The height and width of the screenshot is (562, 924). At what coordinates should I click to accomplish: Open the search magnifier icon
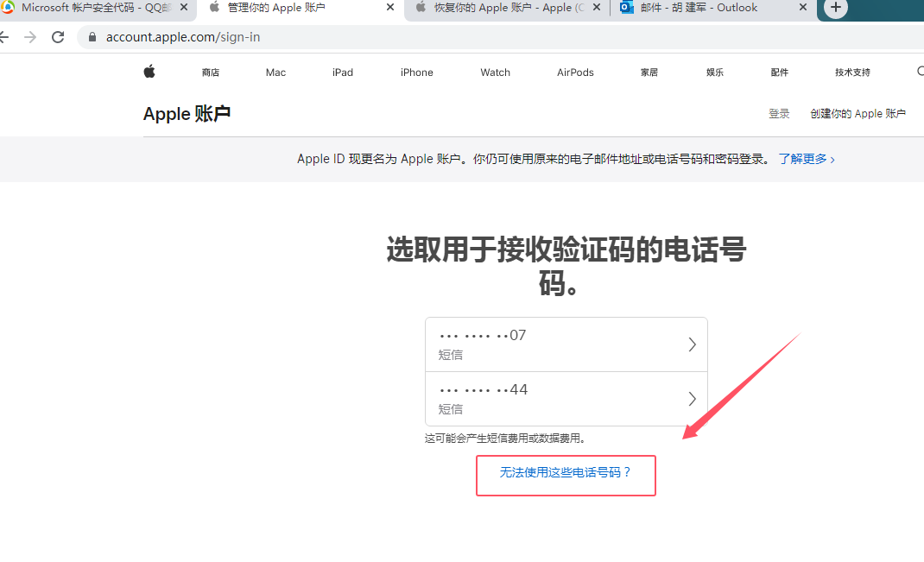coord(921,72)
